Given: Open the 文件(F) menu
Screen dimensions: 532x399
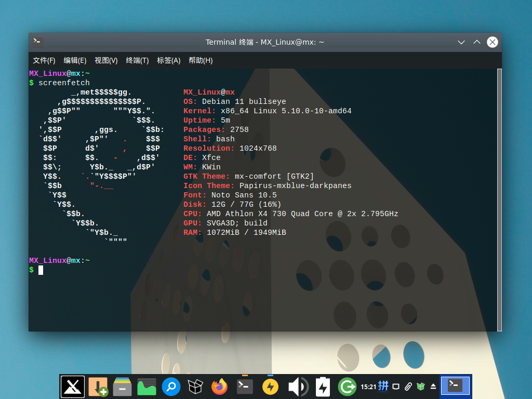Looking at the screenshot, I should 44,60.
